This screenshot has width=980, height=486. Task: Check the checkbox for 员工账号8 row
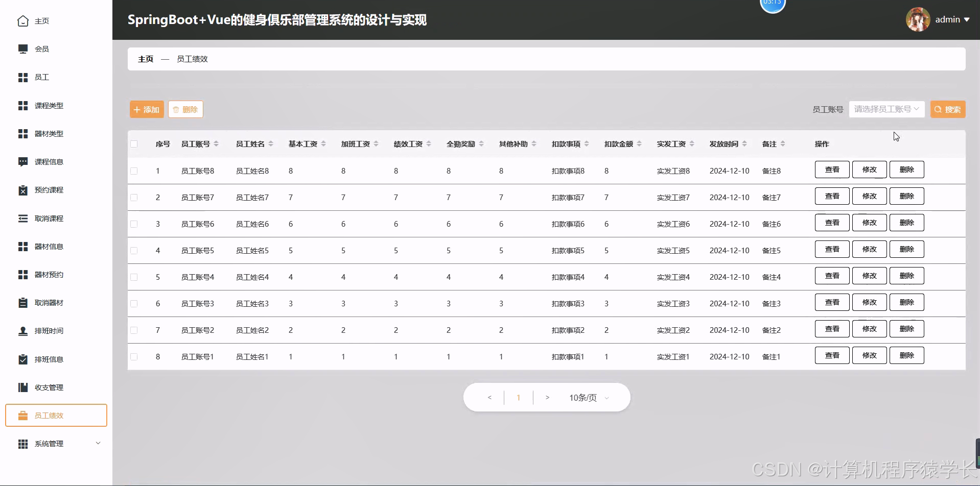tap(134, 171)
